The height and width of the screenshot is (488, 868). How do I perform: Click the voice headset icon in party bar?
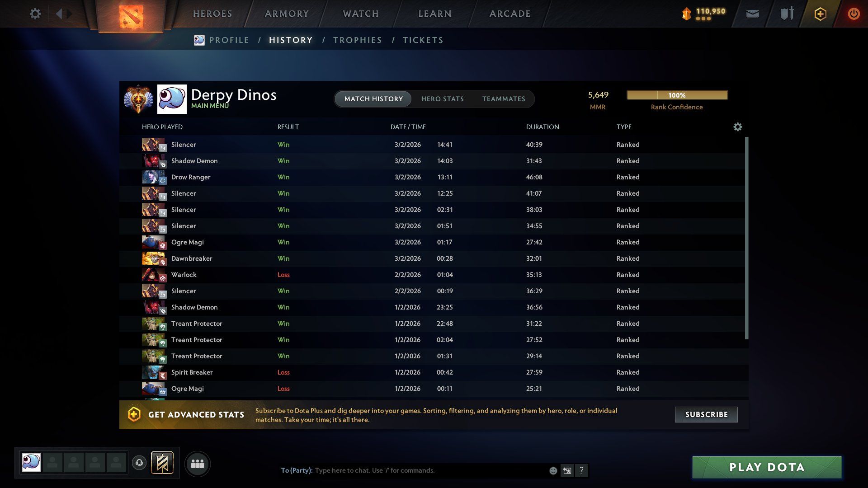tap(139, 463)
